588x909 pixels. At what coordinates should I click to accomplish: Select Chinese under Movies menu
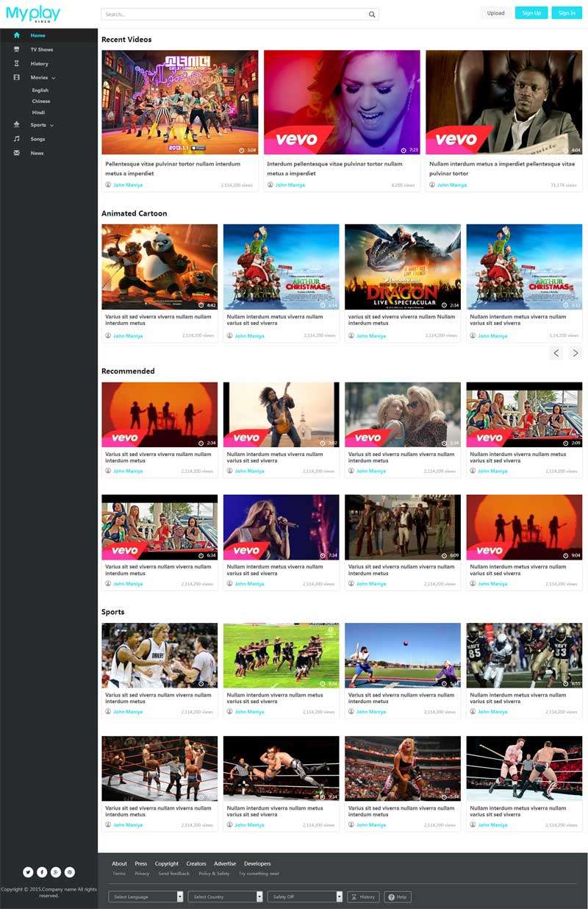coord(41,101)
